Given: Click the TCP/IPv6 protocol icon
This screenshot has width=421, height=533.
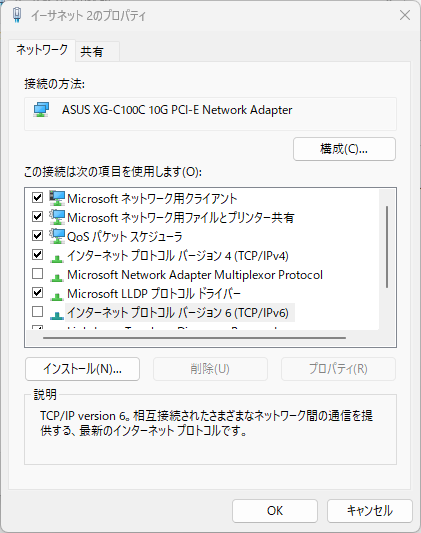Looking at the screenshot, I should [x=57, y=316].
